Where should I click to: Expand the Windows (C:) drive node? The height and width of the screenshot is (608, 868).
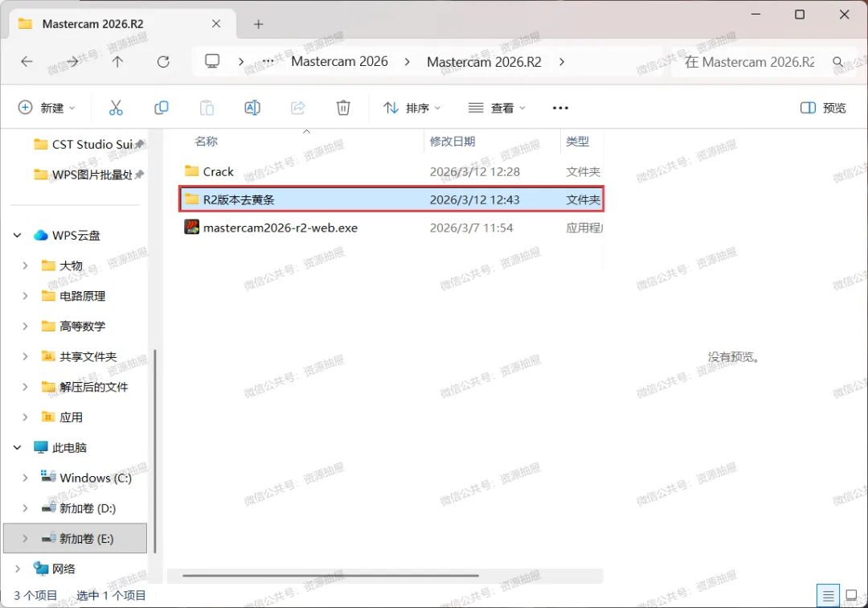click(x=25, y=478)
